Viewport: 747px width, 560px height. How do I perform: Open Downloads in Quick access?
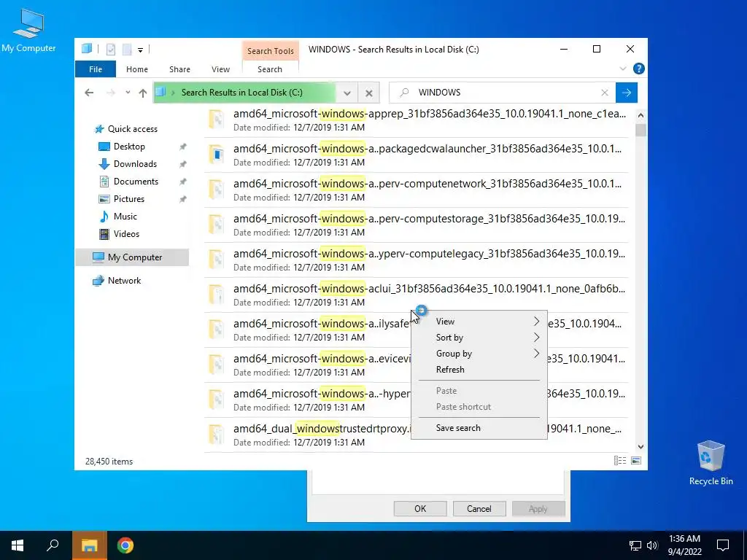point(135,164)
